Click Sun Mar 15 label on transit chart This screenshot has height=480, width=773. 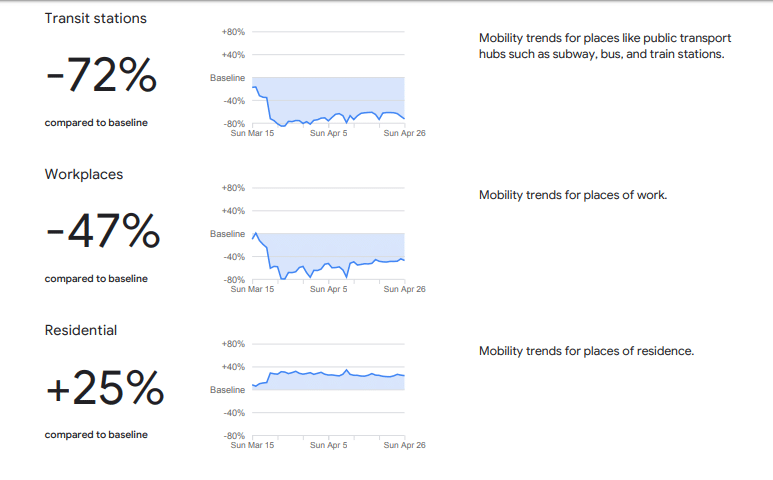(x=252, y=133)
